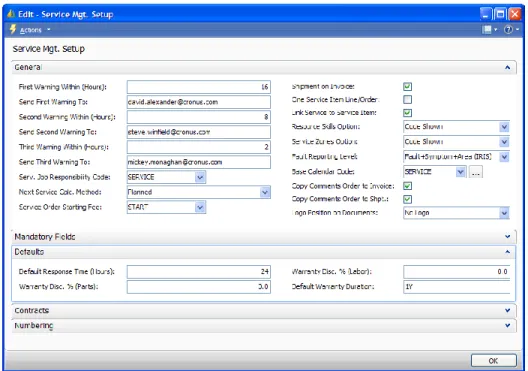Toggle the Shipment on Invoice checkbox
The height and width of the screenshot is (371, 528).
407,87
